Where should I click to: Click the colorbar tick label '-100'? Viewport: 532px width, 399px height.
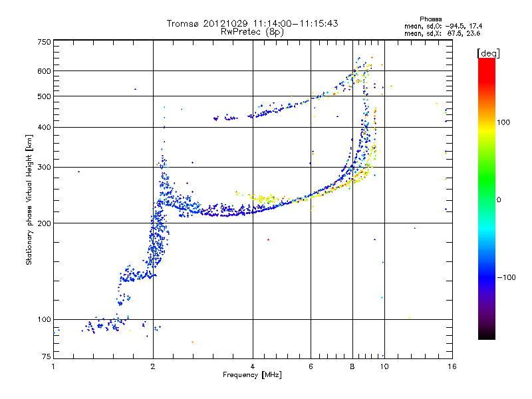pyautogui.click(x=507, y=277)
